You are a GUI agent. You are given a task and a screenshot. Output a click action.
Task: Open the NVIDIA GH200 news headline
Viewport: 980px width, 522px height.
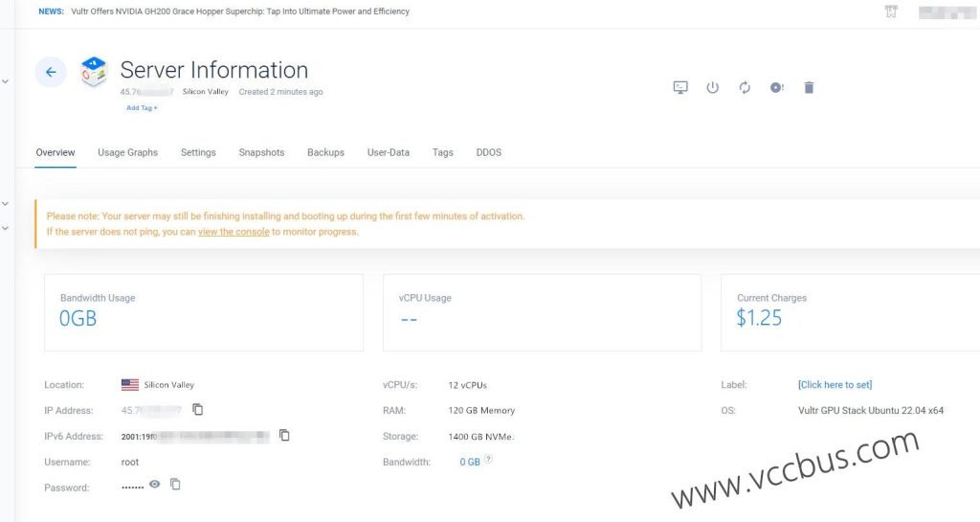[x=240, y=11]
